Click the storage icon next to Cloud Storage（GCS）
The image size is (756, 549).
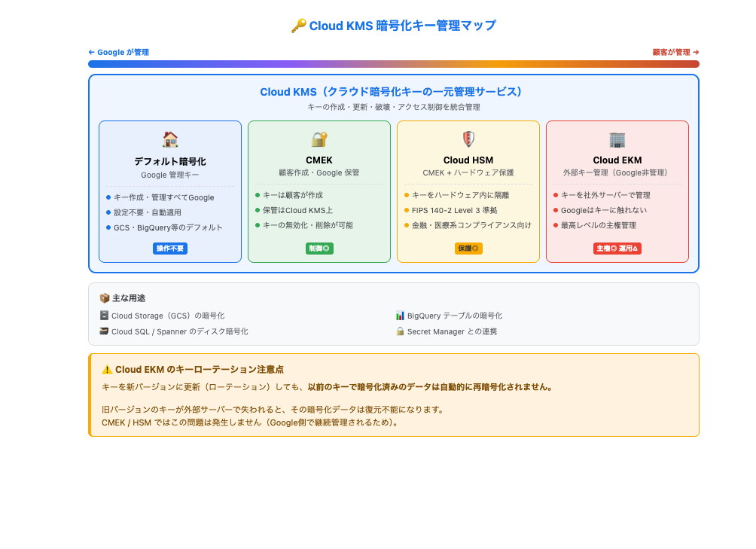pyautogui.click(x=104, y=316)
